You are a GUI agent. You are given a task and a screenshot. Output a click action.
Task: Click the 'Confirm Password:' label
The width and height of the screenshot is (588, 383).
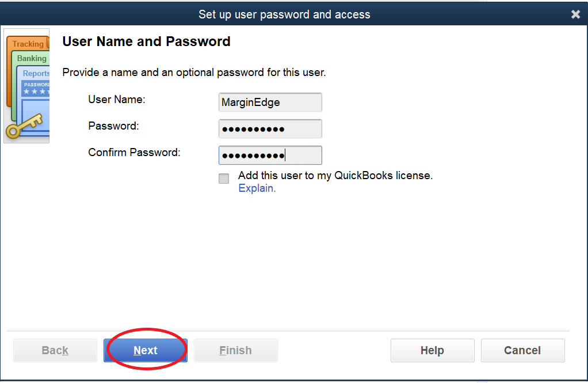click(x=134, y=153)
